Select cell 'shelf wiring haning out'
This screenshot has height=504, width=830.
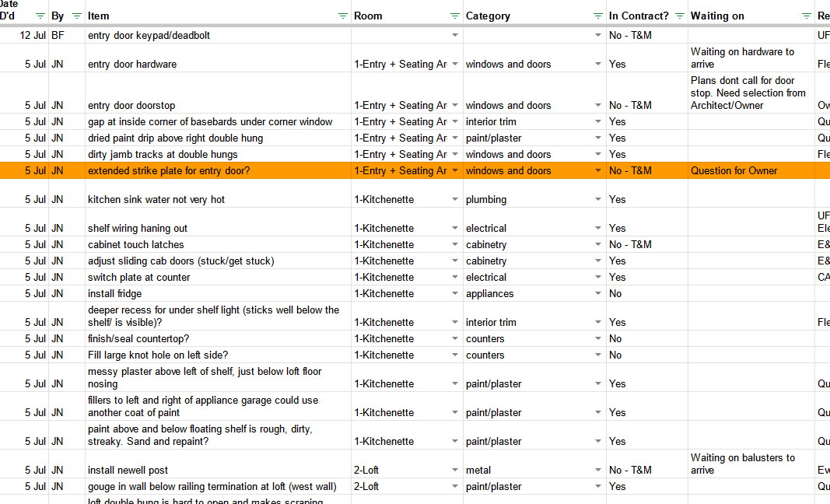[x=218, y=222]
